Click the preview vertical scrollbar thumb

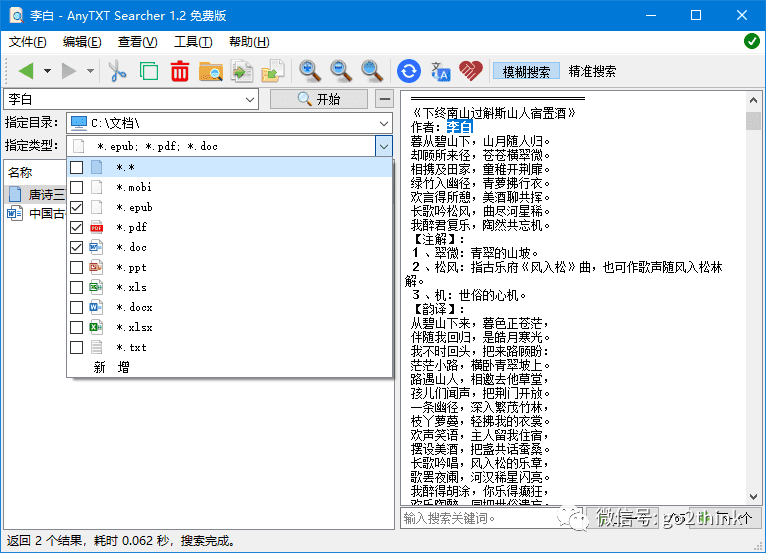pos(753,120)
